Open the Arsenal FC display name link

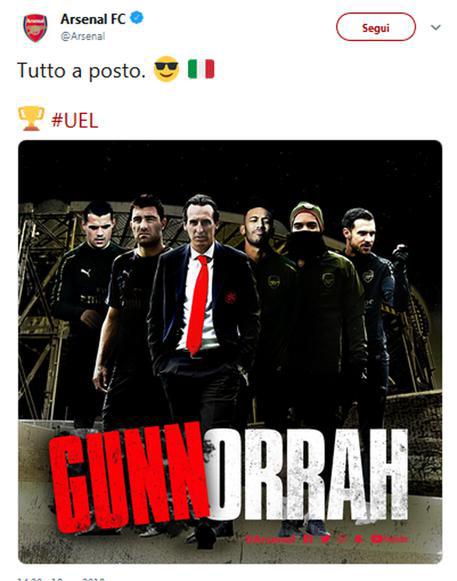(x=93, y=19)
